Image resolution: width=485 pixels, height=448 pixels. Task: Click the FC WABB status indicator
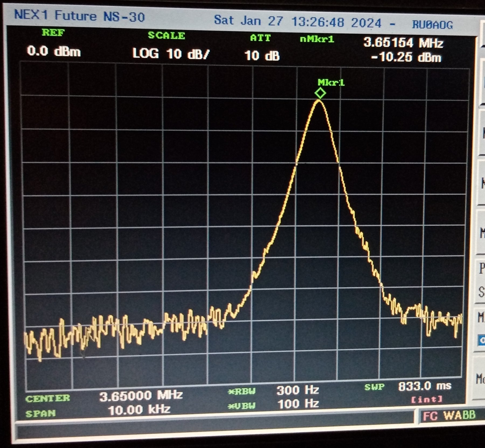(x=449, y=415)
